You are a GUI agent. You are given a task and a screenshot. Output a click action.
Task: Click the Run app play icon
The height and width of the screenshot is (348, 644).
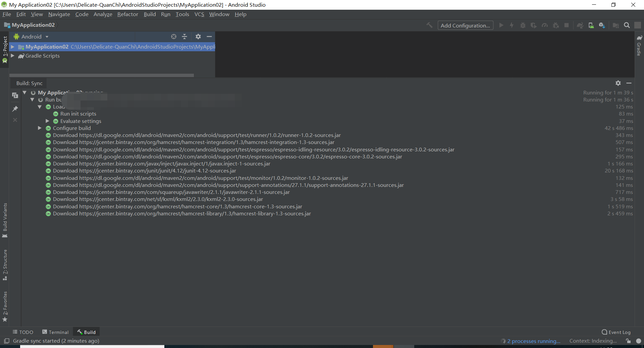pos(501,25)
